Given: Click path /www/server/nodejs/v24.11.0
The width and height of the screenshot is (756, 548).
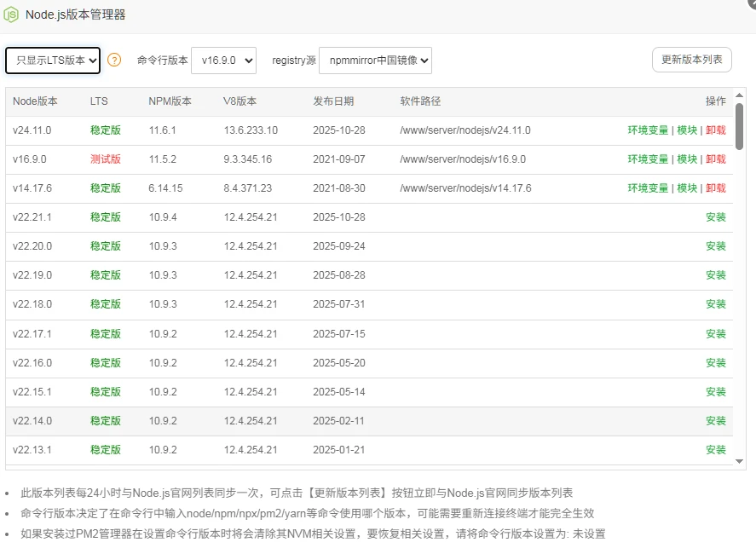Looking at the screenshot, I should tap(465, 130).
